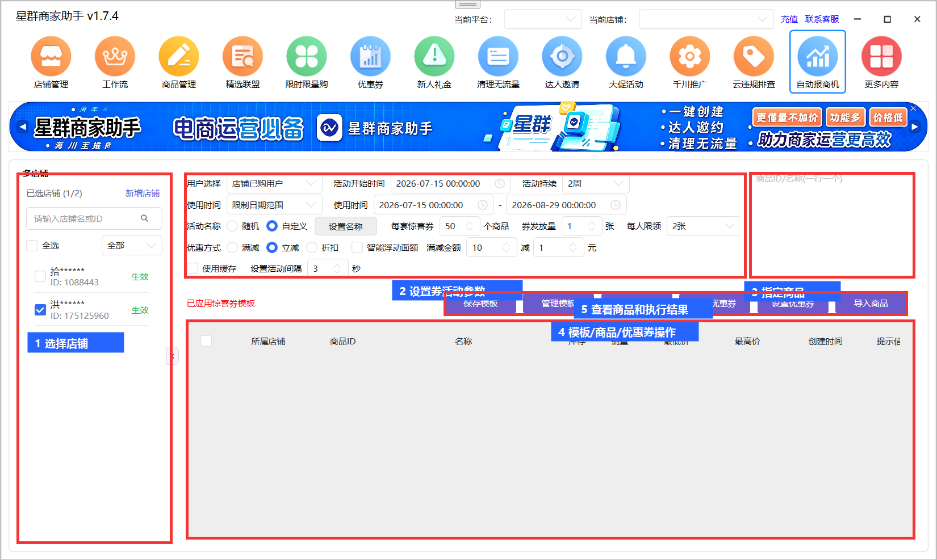Enable the 使用缓存 checkbox

(x=193, y=268)
